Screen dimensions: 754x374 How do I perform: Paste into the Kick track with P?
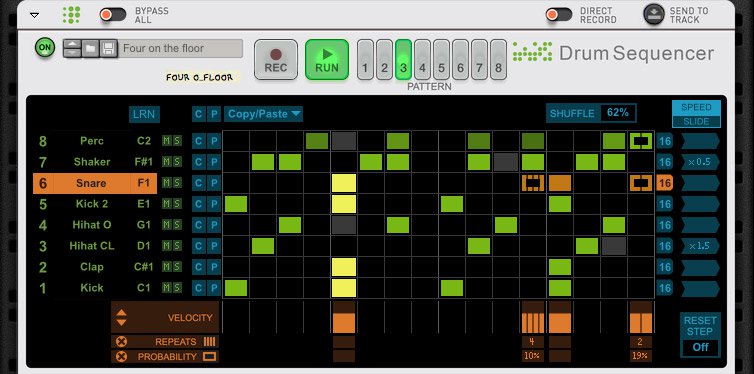(214, 288)
